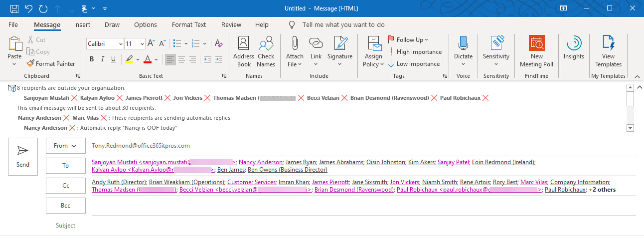Expand highlight color options arrow

pyautogui.click(x=138, y=60)
